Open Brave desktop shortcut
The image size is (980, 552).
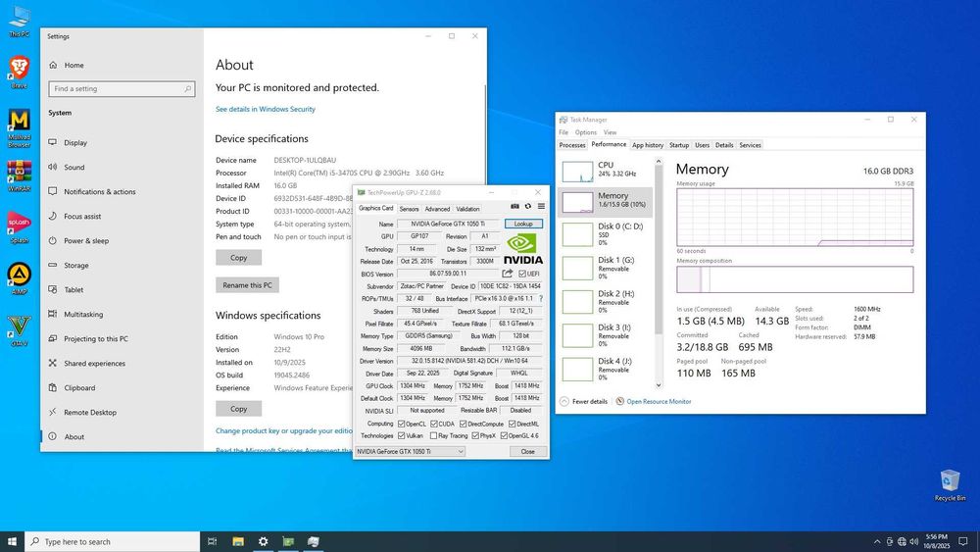(19, 73)
